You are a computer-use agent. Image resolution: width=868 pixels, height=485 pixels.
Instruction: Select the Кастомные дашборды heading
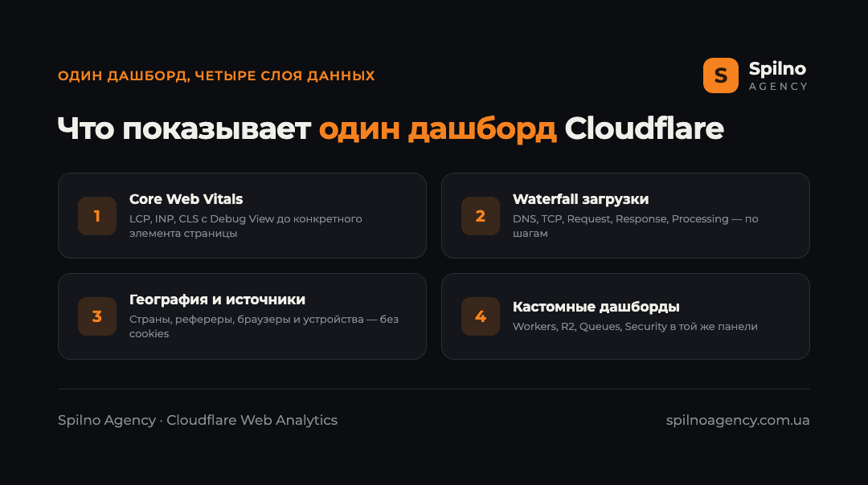[596, 307]
